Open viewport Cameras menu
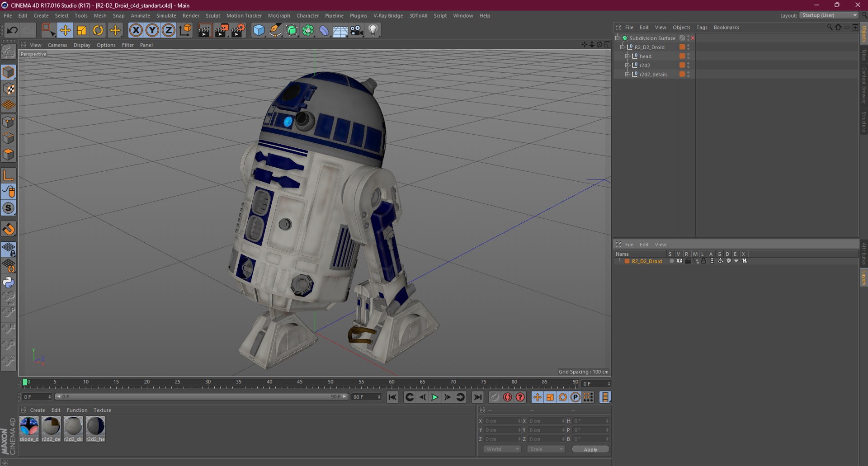This screenshot has width=868, height=466. (x=57, y=45)
